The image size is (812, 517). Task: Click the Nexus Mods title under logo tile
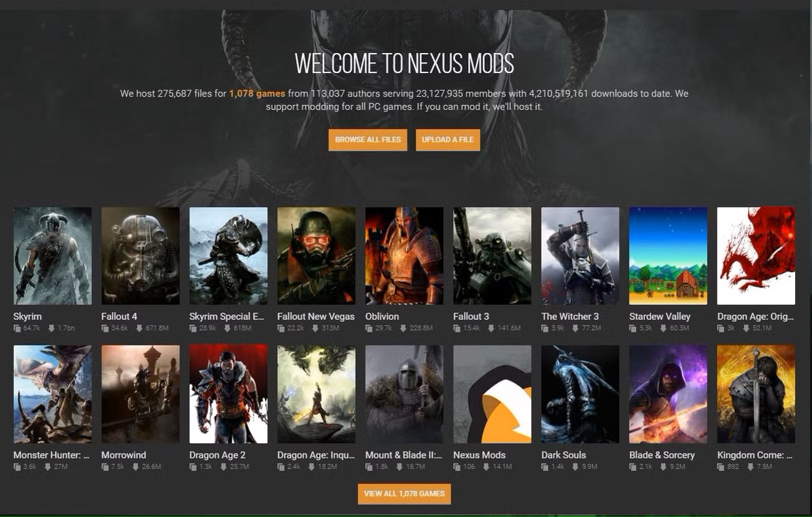tap(479, 455)
